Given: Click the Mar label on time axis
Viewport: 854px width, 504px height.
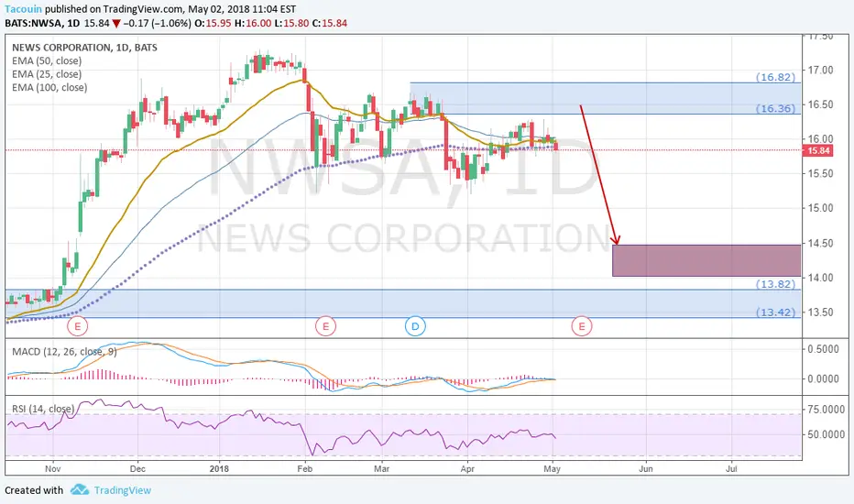Looking at the screenshot, I should point(382,468).
